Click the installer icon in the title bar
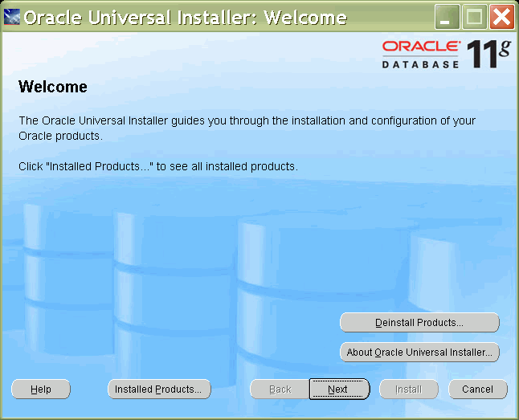The height and width of the screenshot is (420, 519). pos(12,17)
